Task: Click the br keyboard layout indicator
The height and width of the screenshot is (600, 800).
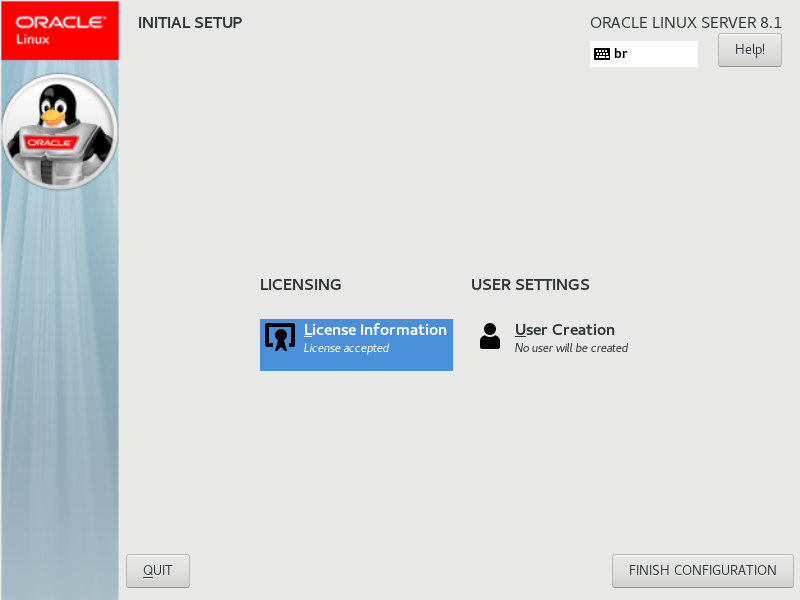Action: (644, 54)
